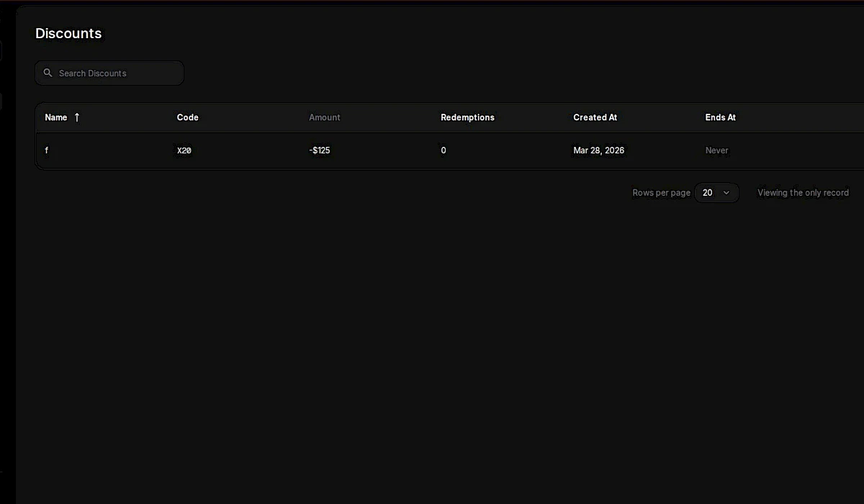864x504 pixels.
Task: Click Never in the Ends At column
Action: click(x=717, y=150)
